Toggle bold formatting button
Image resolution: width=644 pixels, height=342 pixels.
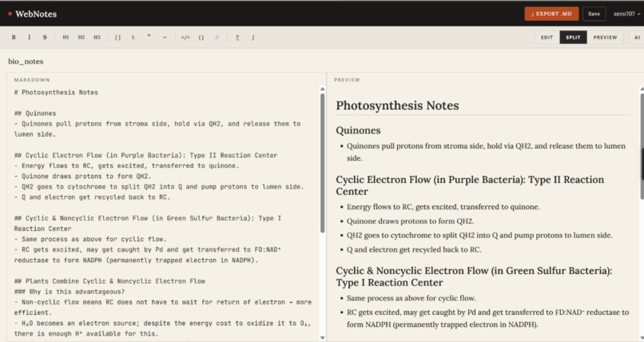point(14,38)
